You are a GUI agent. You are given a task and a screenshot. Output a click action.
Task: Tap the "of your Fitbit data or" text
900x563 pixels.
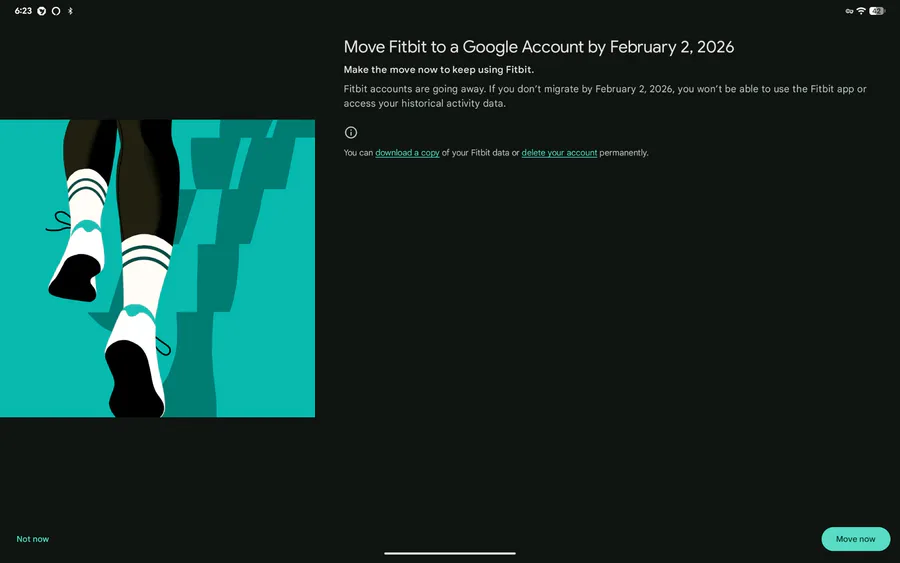coord(480,153)
